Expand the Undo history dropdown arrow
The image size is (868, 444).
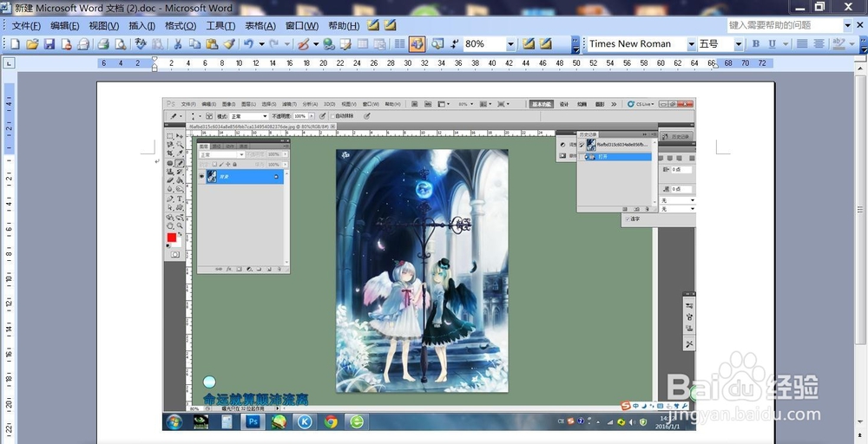[x=260, y=44]
